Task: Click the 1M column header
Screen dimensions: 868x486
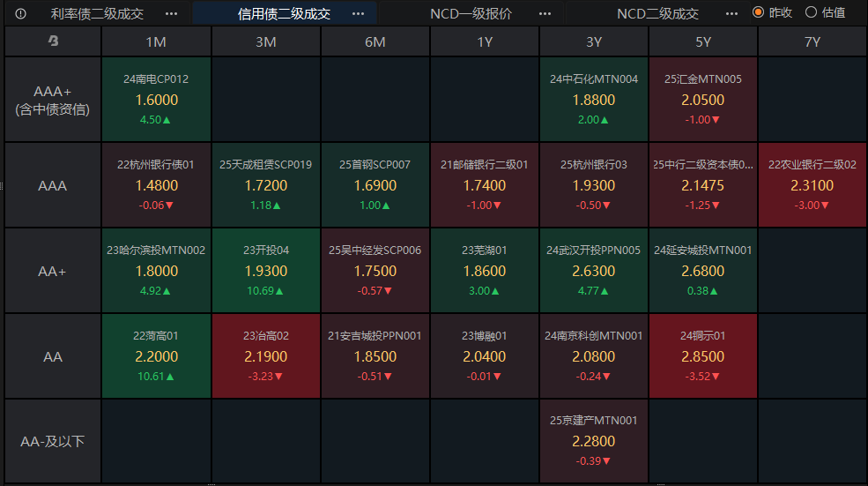Action: [x=156, y=41]
